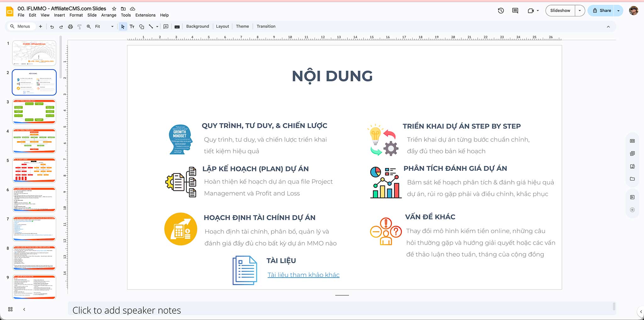Switch to grid view icon
This screenshot has width=644, height=320.
[10, 309]
